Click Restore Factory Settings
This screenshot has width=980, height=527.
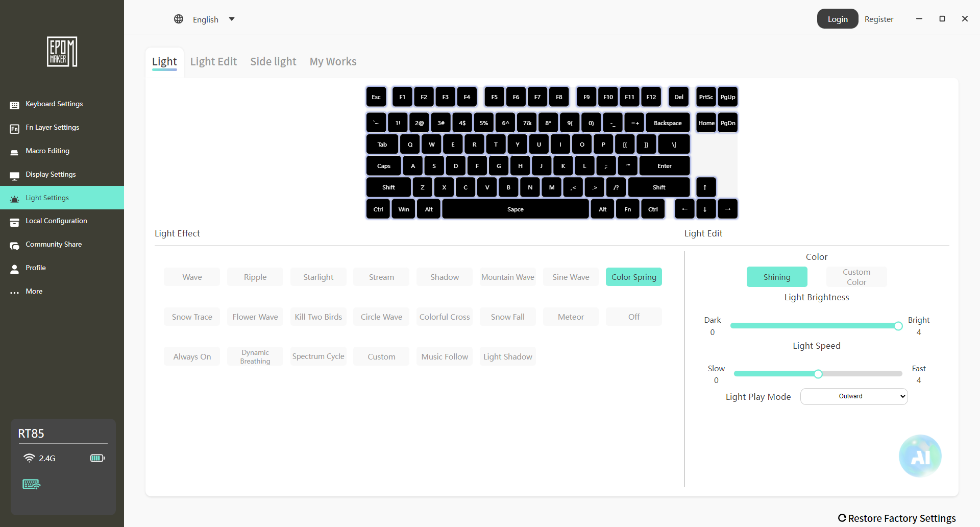[x=897, y=518]
